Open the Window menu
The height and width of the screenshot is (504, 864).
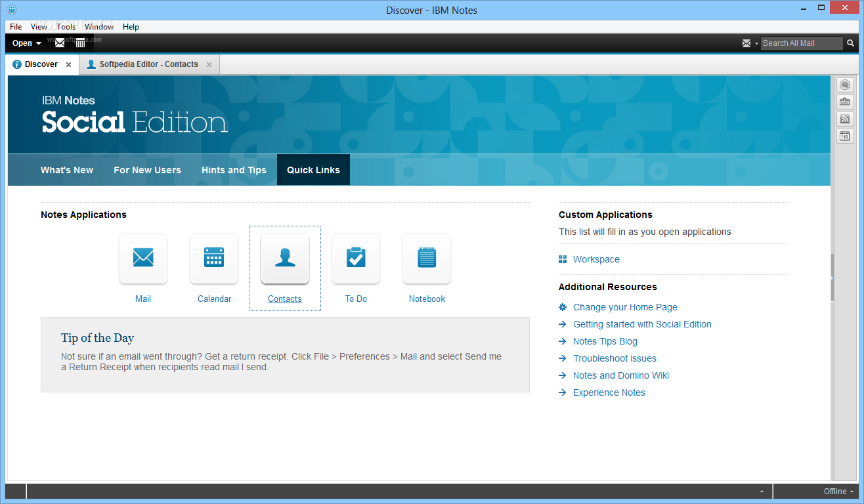click(x=99, y=27)
